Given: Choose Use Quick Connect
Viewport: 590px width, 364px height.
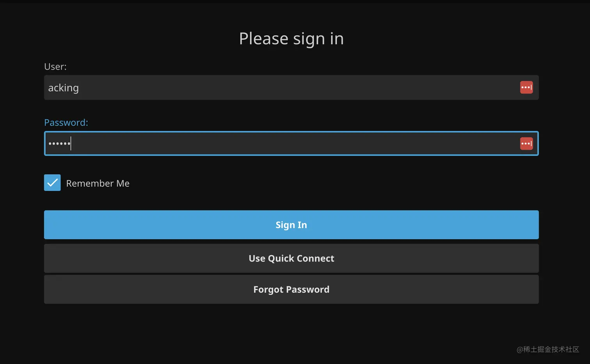Looking at the screenshot, I should click(291, 258).
